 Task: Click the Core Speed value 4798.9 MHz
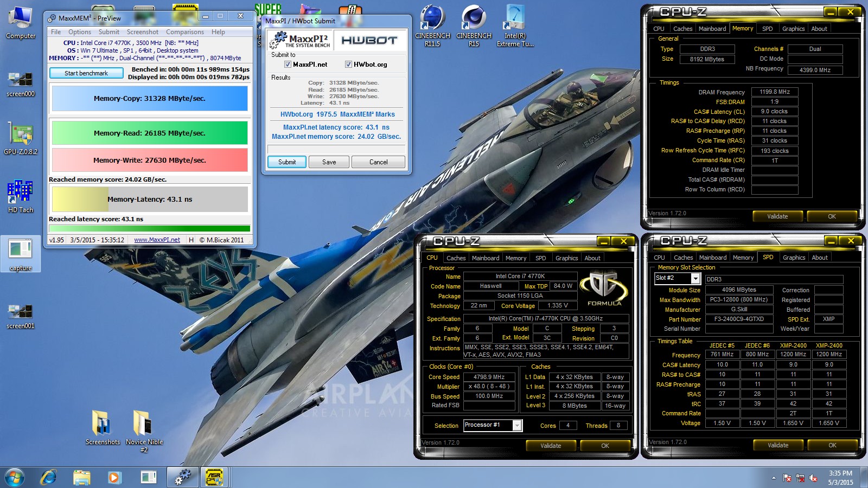[x=489, y=377]
